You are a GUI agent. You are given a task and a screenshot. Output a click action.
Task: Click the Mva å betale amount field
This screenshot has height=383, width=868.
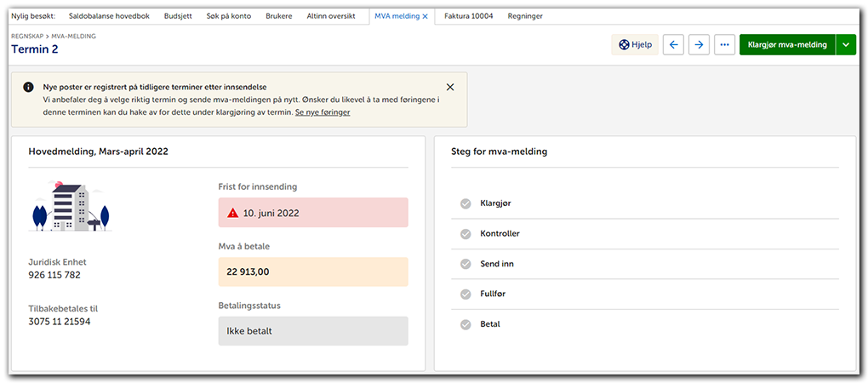[x=313, y=272]
